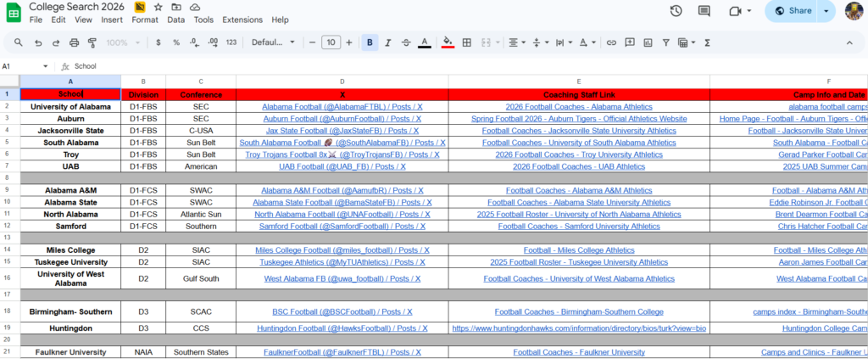Click the formula bar showing School
868x359 pixels.
pos(465,66)
